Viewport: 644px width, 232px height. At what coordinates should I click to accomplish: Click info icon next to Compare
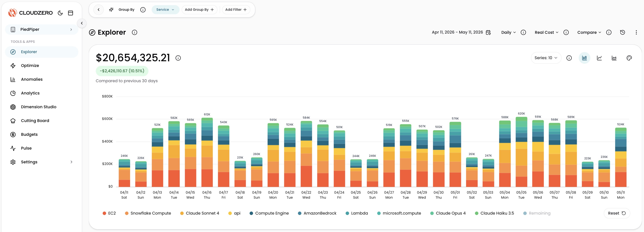609,32
